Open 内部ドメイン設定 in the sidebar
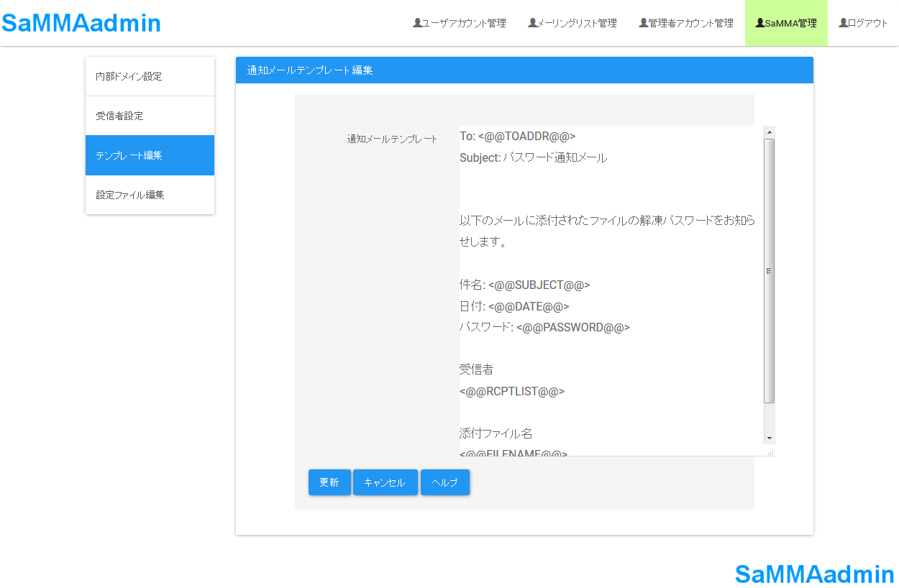Viewport: 899px width, 588px height. [150, 76]
